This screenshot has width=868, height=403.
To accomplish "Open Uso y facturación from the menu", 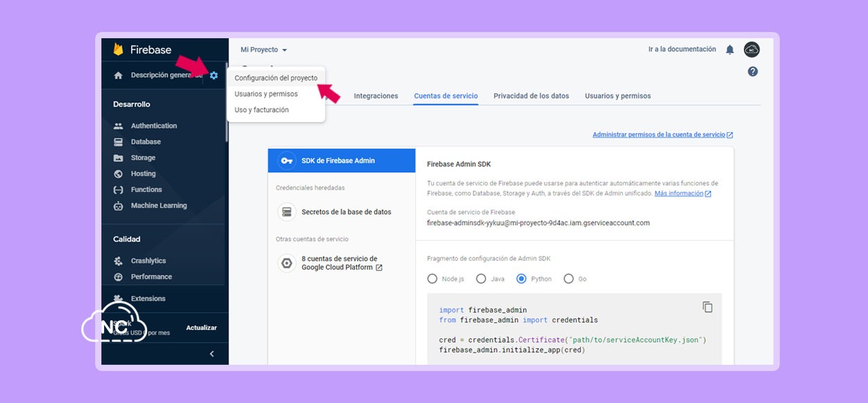I will pos(276,110).
